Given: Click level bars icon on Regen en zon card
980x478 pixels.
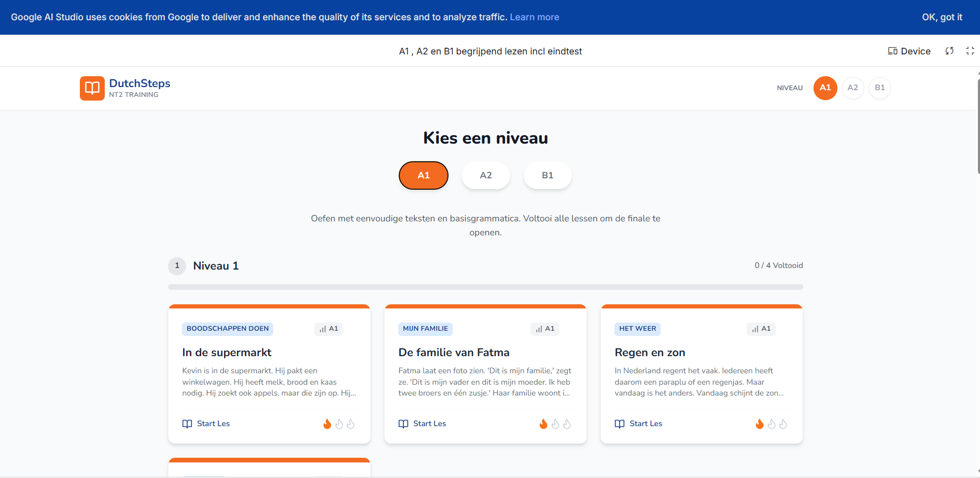Looking at the screenshot, I should point(755,329).
